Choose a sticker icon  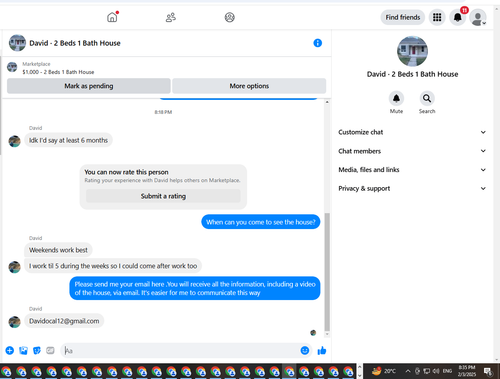pyautogui.click(x=37, y=350)
